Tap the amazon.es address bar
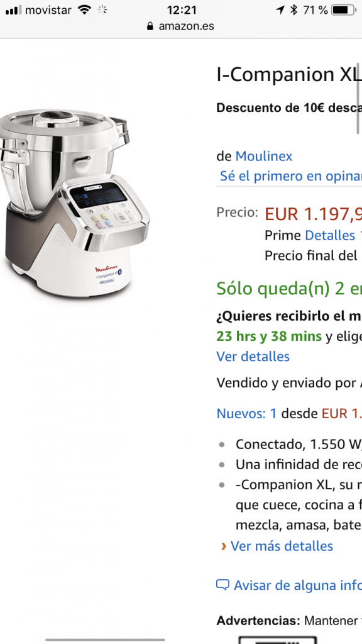The height and width of the screenshot is (644, 362). click(x=180, y=26)
